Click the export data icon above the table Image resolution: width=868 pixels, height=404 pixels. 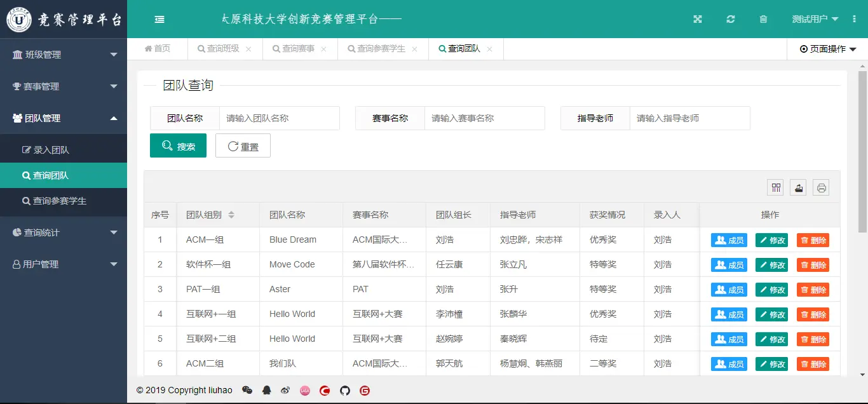coord(797,187)
